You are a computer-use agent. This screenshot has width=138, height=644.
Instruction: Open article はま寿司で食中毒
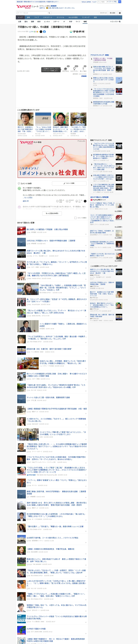[x=52, y=538]
